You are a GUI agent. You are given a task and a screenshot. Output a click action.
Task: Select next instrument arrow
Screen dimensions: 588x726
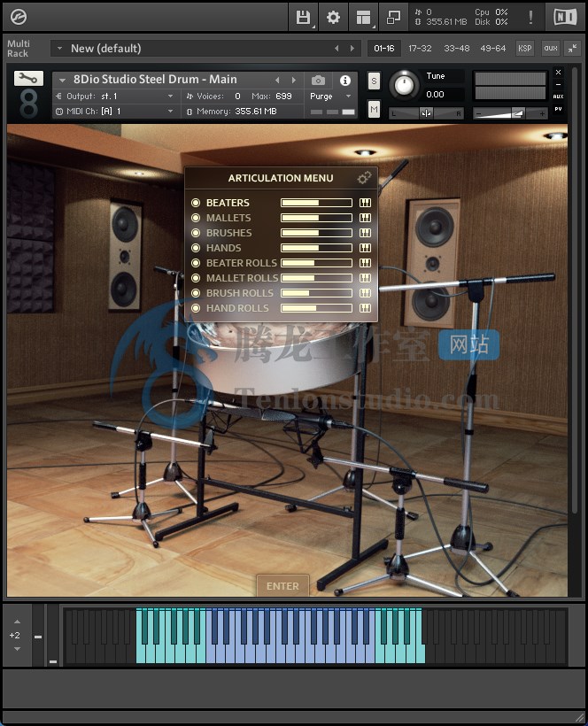[x=293, y=80]
